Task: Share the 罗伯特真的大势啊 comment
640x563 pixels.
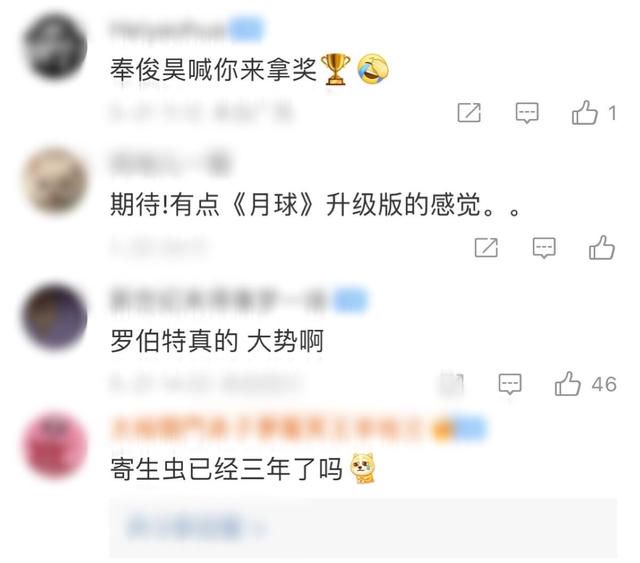Action: (x=452, y=384)
